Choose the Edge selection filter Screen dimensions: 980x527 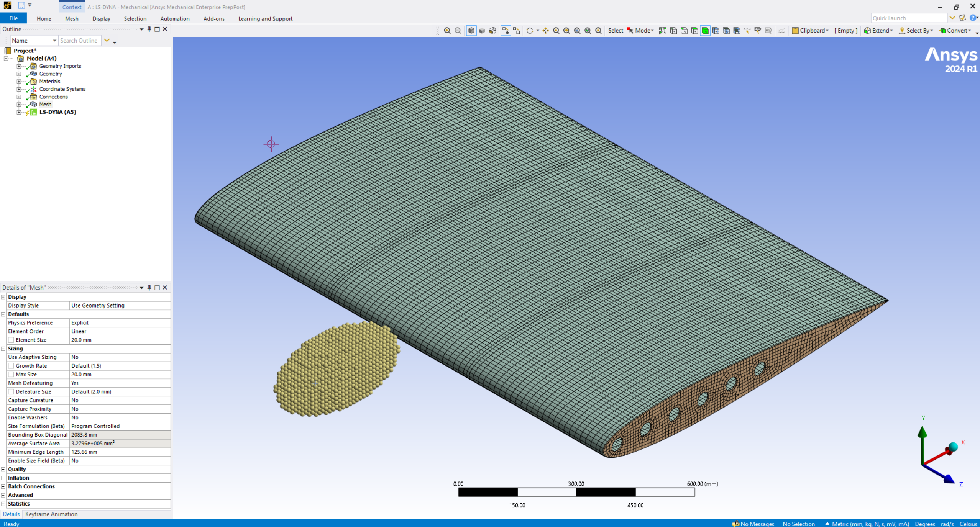tap(684, 31)
